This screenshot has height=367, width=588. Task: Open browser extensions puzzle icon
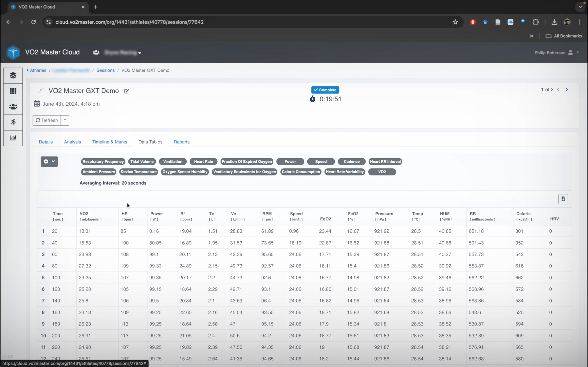coord(536,22)
